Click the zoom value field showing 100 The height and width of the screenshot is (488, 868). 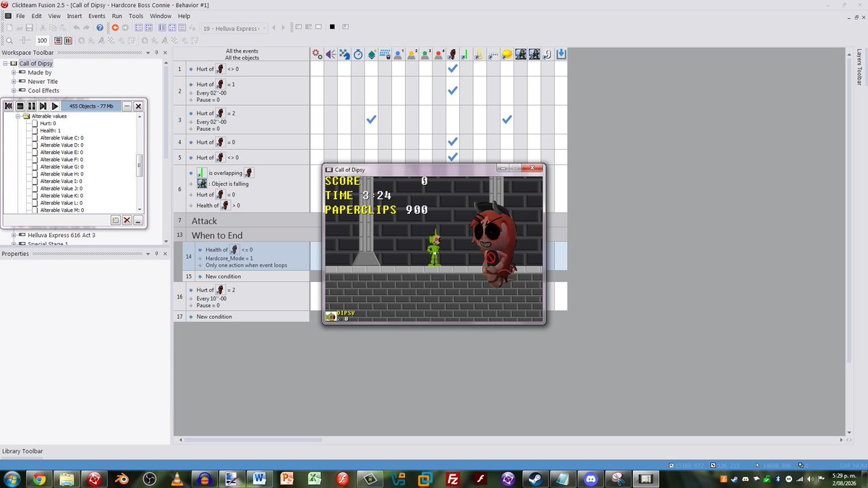coord(43,40)
